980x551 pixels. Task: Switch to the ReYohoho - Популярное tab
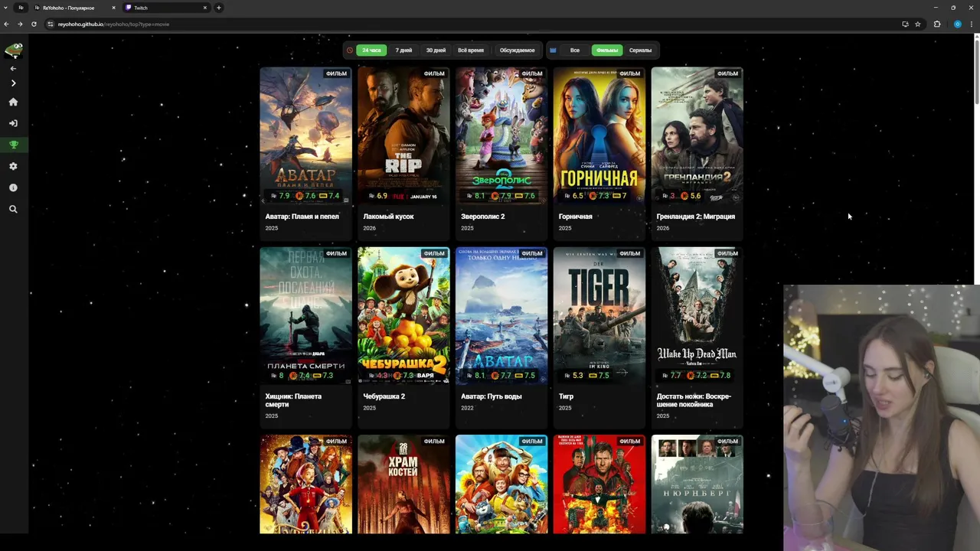(74, 8)
